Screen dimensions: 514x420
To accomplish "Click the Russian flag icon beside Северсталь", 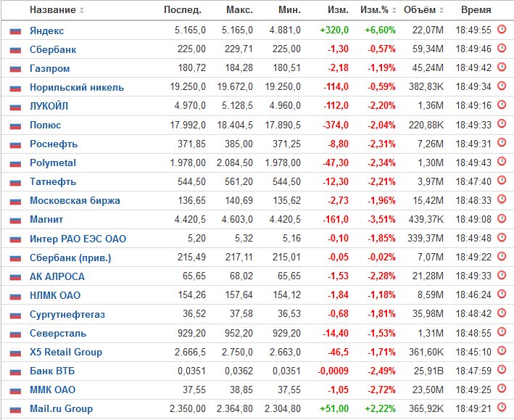I will point(15,334).
